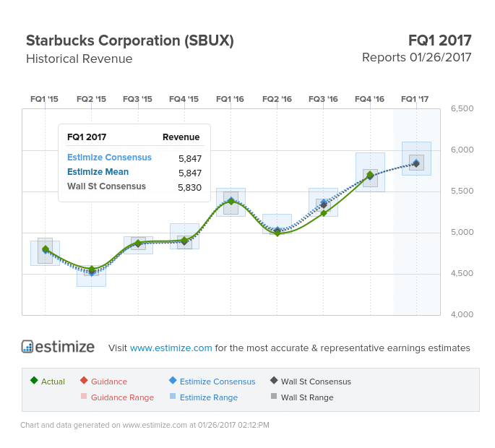Click the blue Estimize Range square swatch
495x448 pixels.
[x=173, y=396]
